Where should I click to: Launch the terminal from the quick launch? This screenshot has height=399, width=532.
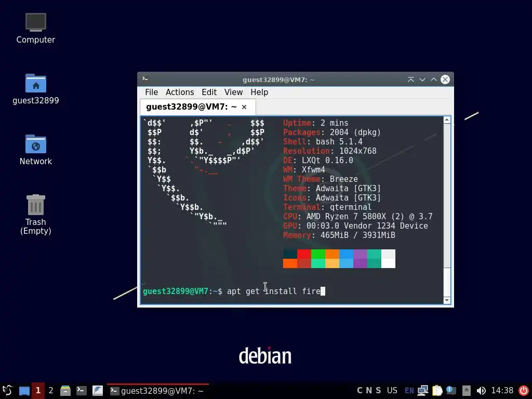coord(82,391)
